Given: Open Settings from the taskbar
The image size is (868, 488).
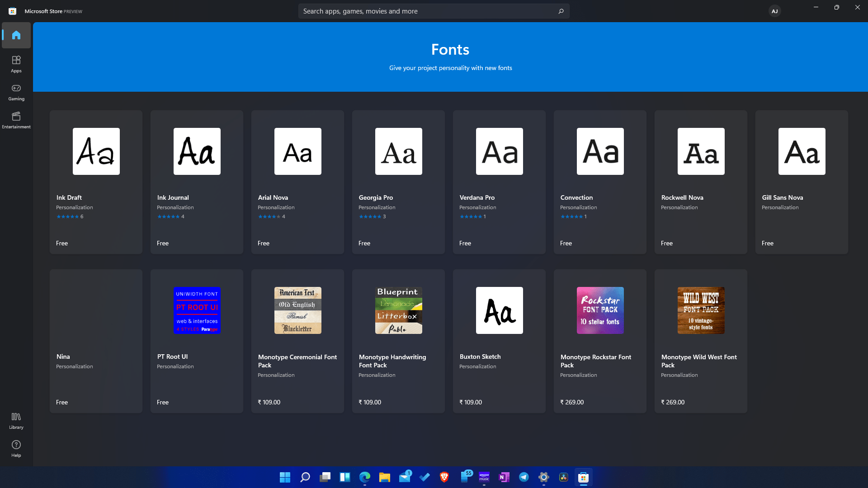Looking at the screenshot, I should coord(543,477).
